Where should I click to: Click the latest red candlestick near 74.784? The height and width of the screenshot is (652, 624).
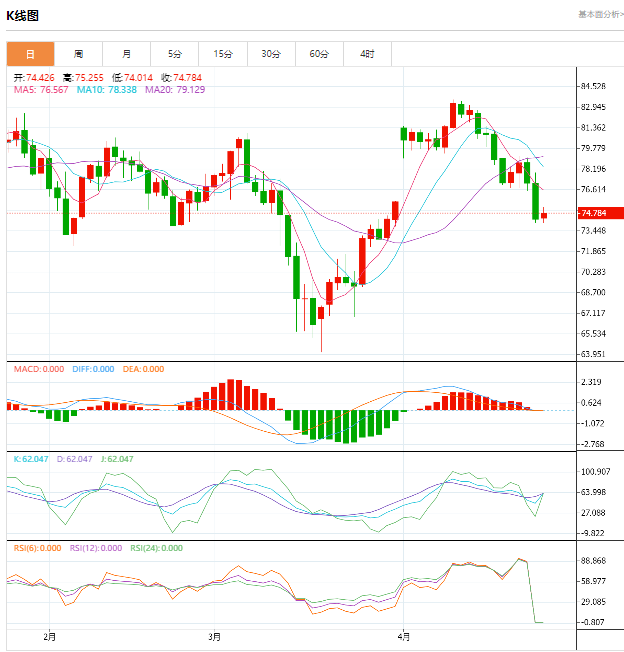pyautogui.click(x=544, y=215)
